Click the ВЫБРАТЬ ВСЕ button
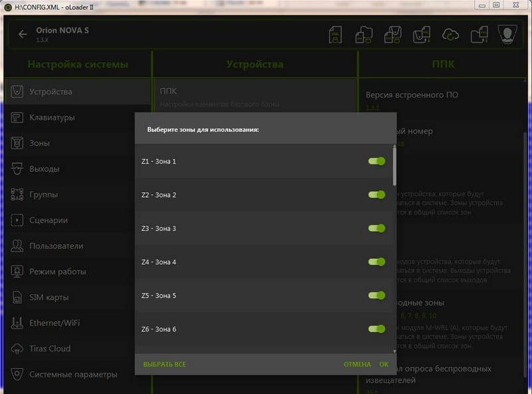Viewport: 532px width, 394px height. (164, 365)
